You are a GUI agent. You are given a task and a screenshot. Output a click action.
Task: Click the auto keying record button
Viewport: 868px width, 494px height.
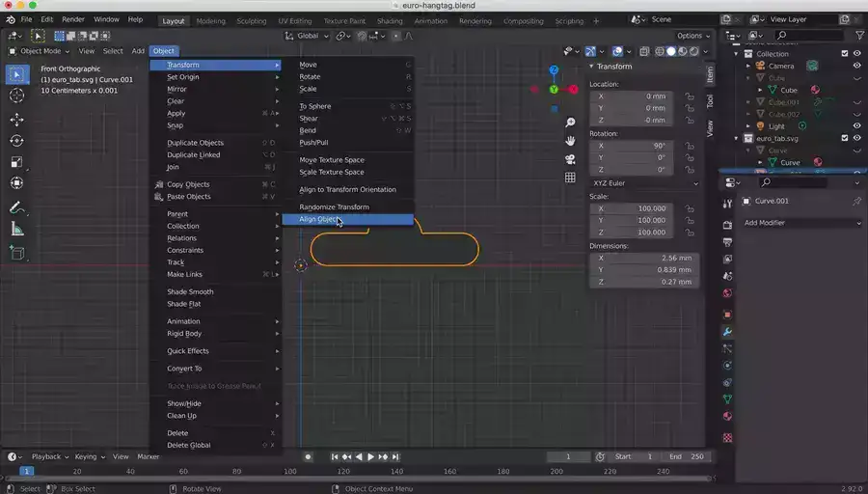point(309,457)
